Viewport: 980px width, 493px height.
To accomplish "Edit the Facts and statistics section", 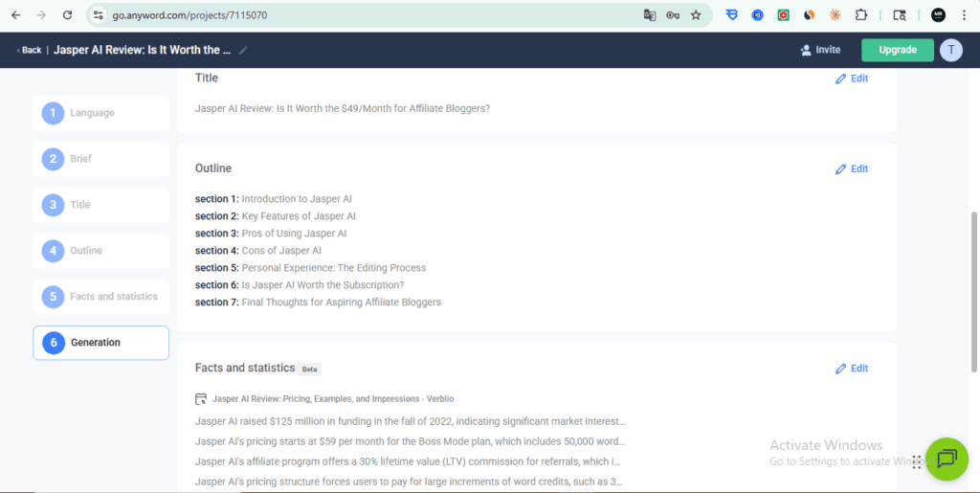I will pos(852,368).
